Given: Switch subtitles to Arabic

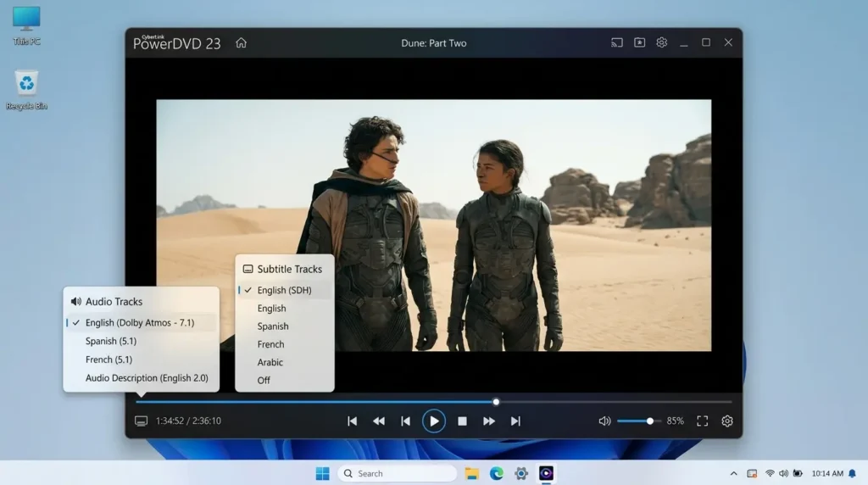Looking at the screenshot, I should point(270,362).
